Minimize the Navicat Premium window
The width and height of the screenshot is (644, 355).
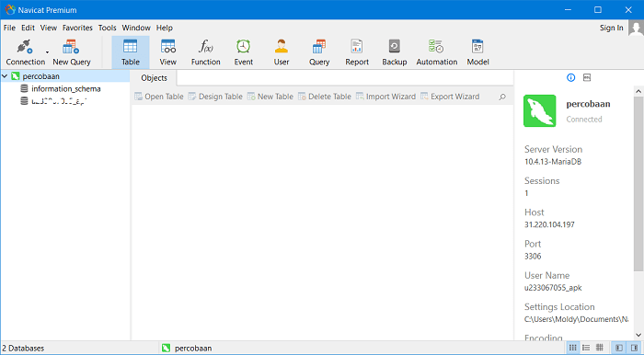pos(568,10)
